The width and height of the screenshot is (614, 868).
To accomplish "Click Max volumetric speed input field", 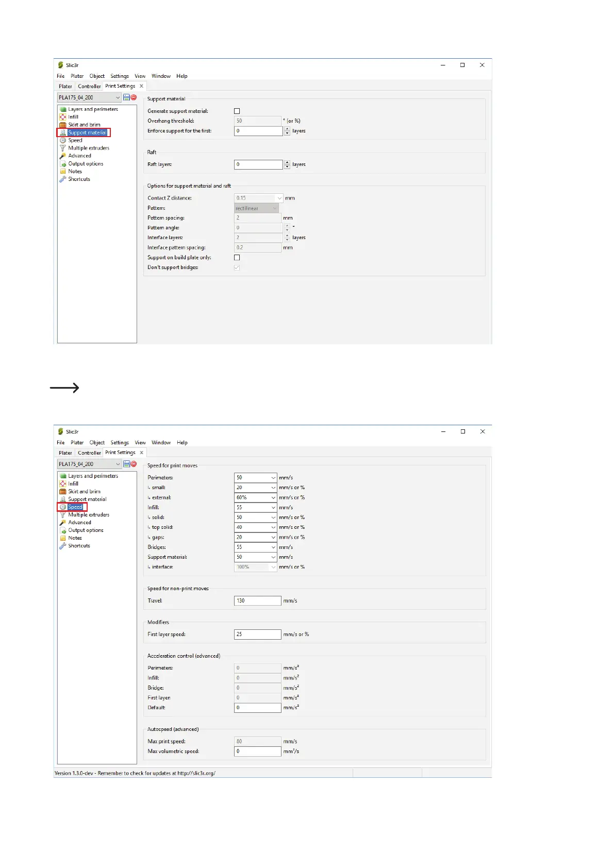I will point(258,752).
